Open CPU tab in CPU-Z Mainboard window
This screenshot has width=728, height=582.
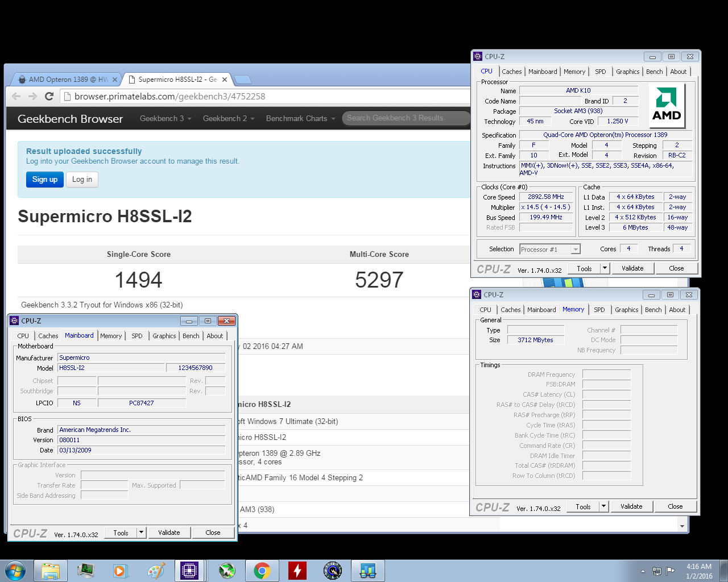click(x=23, y=336)
